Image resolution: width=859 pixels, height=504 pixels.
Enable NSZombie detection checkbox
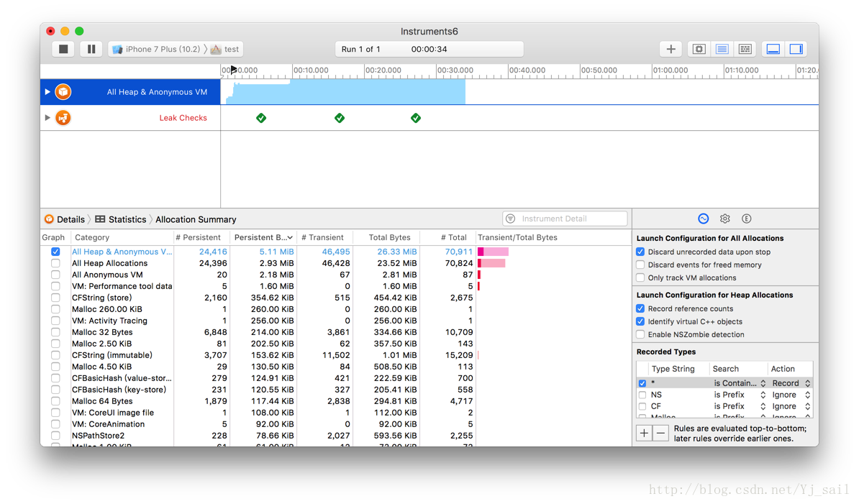click(640, 334)
